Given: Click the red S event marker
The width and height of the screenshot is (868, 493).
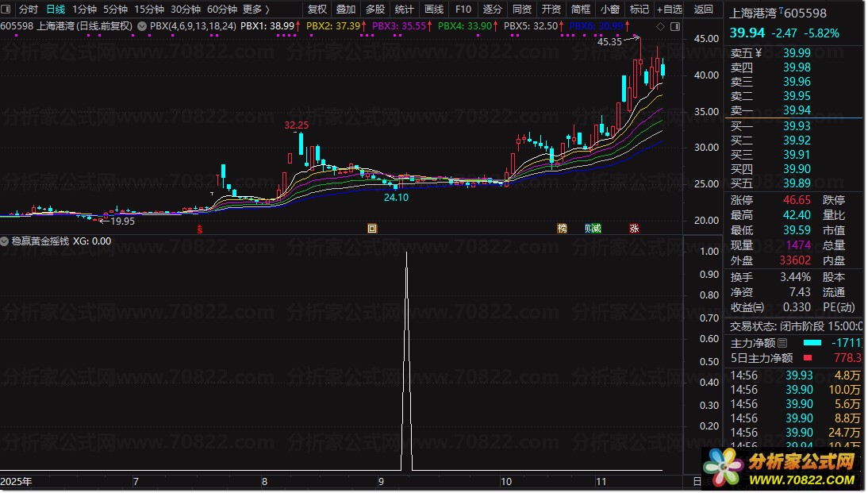Looking at the screenshot, I should coord(200,229).
